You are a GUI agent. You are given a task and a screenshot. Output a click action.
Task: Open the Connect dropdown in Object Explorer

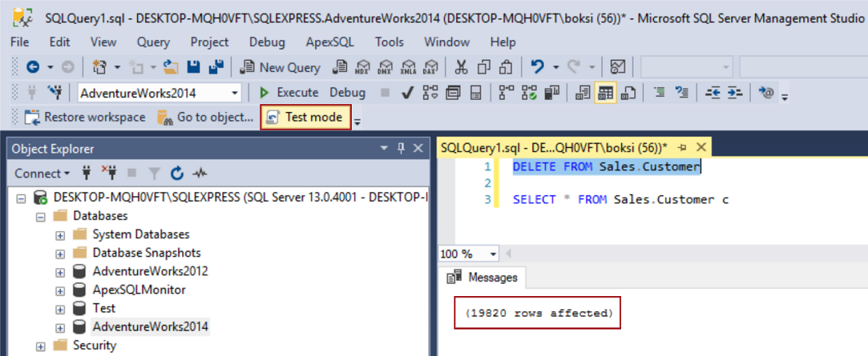[42, 173]
